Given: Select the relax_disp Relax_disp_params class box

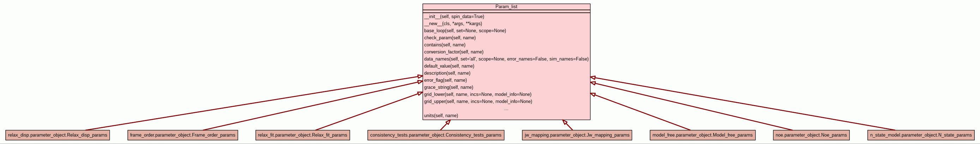Looking at the screenshot, I should 58,135.
